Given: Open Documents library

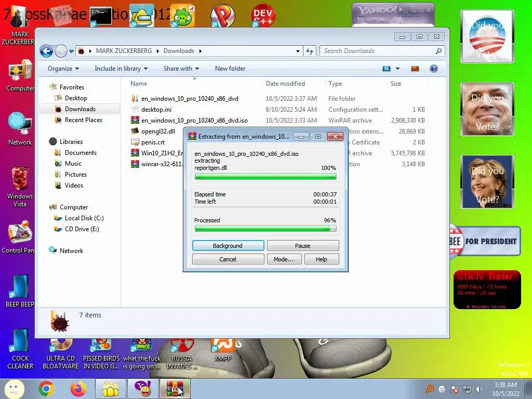Looking at the screenshot, I should click(x=81, y=153).
